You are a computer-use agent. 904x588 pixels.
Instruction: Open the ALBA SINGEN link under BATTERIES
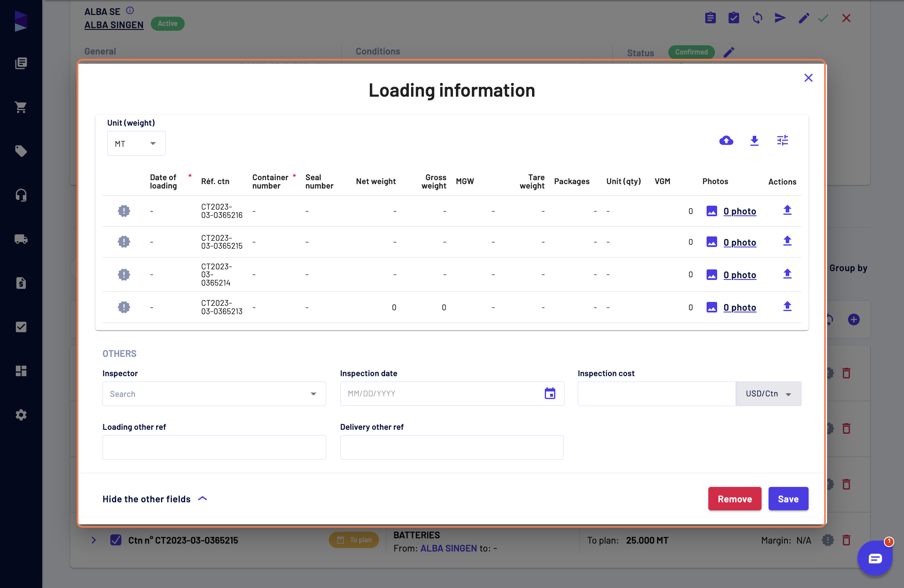click(x=448, y=548)
